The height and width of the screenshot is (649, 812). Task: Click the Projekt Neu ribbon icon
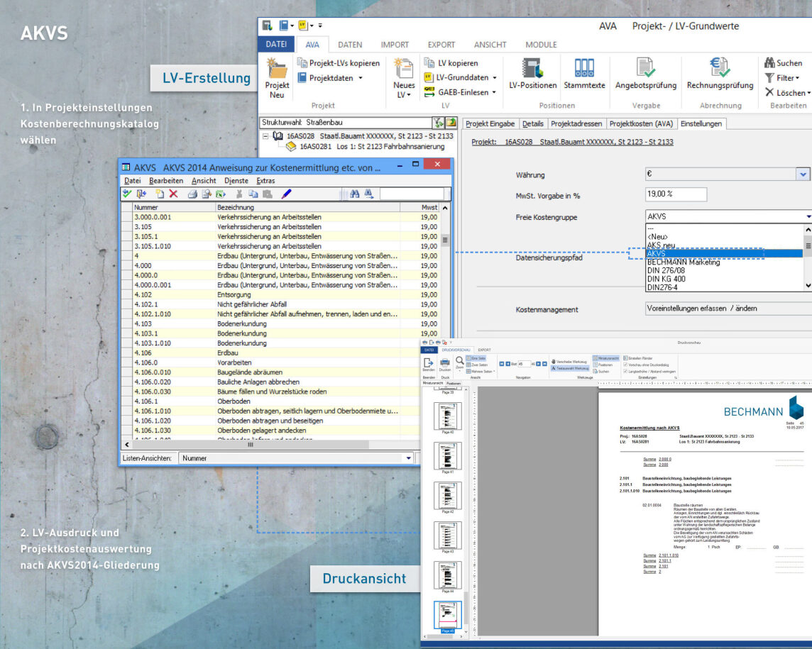pos(277,77)
